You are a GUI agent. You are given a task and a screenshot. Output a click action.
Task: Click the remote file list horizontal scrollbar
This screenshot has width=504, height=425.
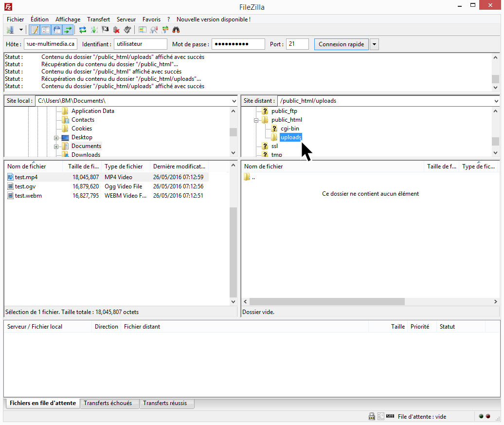point(326,301)
